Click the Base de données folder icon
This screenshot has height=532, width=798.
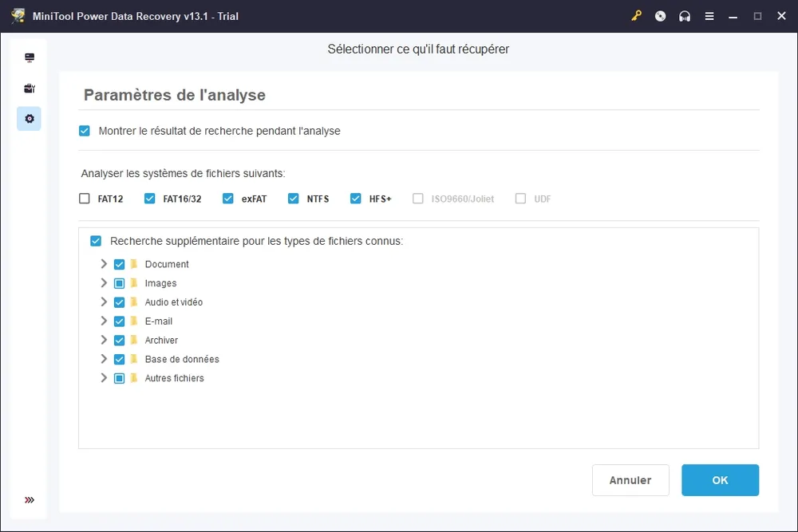(x=134, y=359)
